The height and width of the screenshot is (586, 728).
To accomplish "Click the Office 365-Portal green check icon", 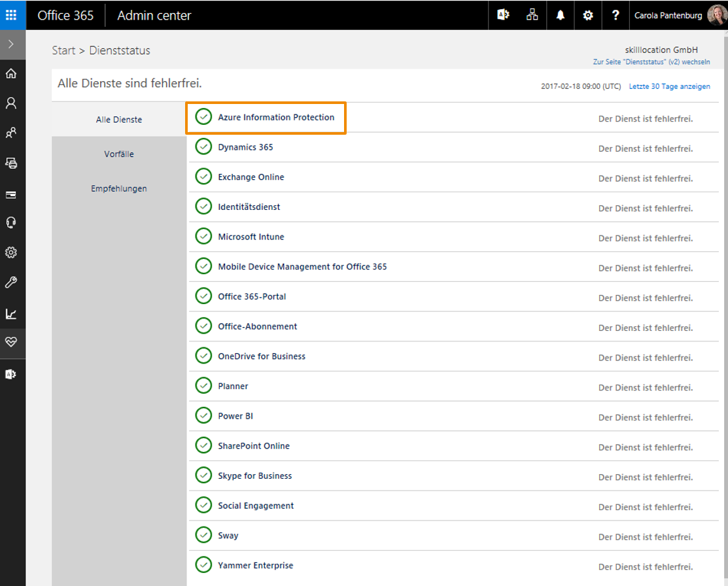I will tap(203, 296).
